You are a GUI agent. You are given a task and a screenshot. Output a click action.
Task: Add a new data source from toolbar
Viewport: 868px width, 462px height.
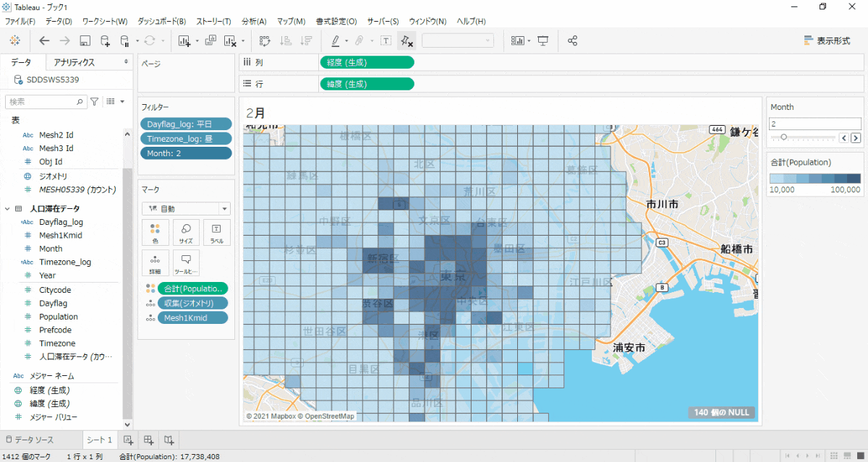tap(105, 40)
